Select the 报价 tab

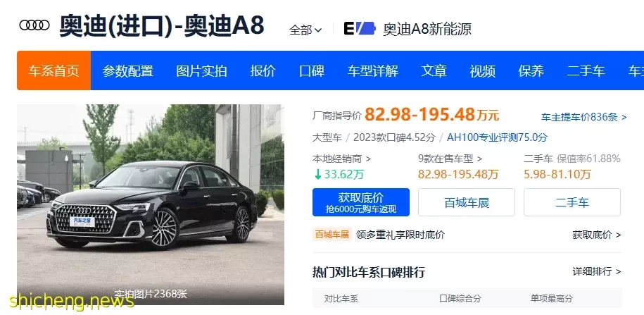(263, 70)
